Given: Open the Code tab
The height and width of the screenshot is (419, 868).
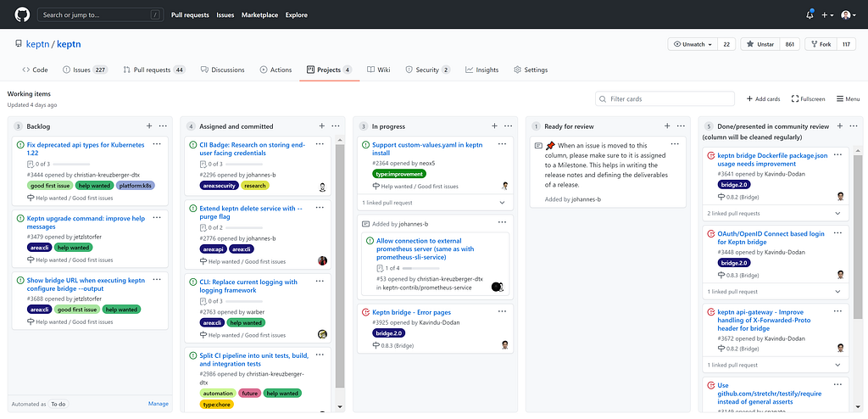Looking at the screenshot, I should pyautogui.click(x=35, y=70).
